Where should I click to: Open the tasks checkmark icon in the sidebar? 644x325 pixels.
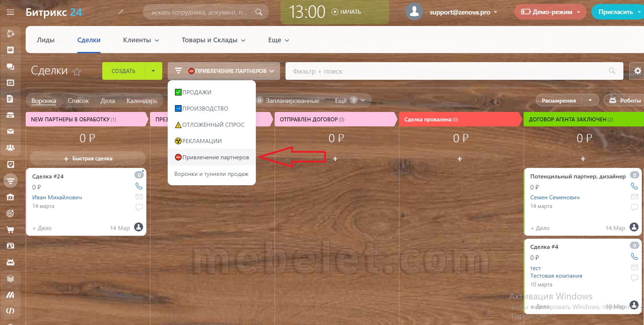(10, 164)
